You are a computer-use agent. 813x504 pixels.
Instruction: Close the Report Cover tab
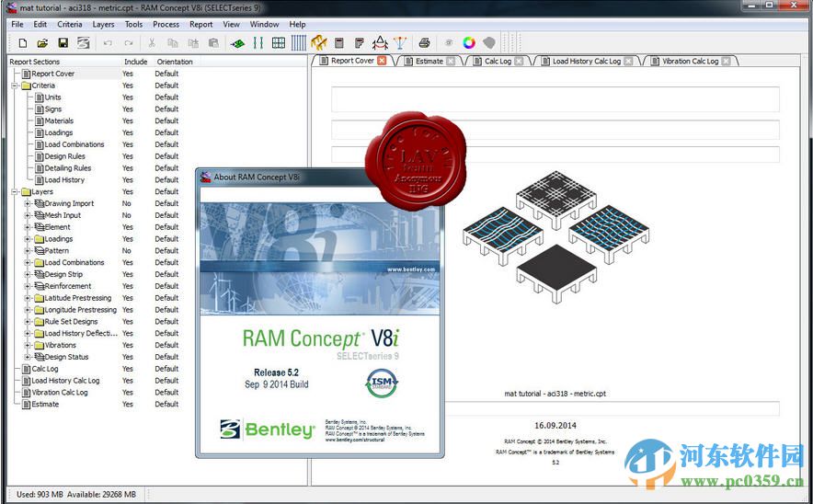382,61
